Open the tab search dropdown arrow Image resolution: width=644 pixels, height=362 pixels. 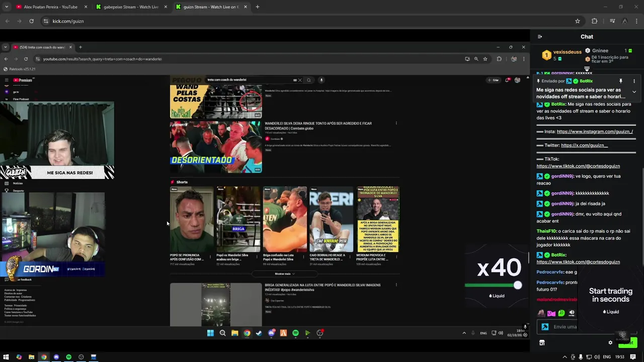point(6,7)
